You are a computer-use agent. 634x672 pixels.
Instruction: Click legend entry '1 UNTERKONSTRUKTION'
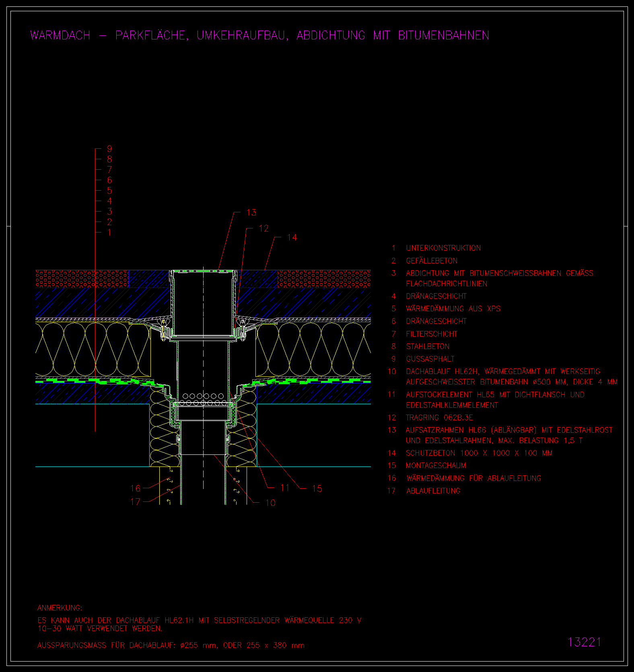[436, 248]
